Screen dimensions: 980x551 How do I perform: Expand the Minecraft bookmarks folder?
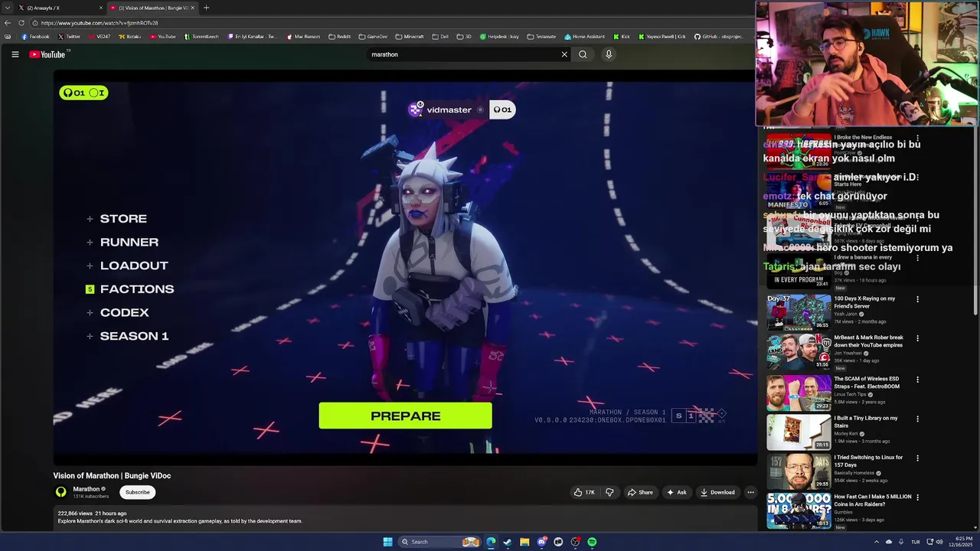pyautogui.click(x=409, y=37)
